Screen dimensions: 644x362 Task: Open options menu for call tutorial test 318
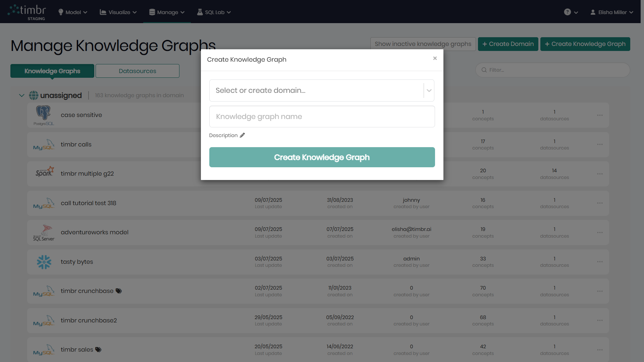[600, 203]
